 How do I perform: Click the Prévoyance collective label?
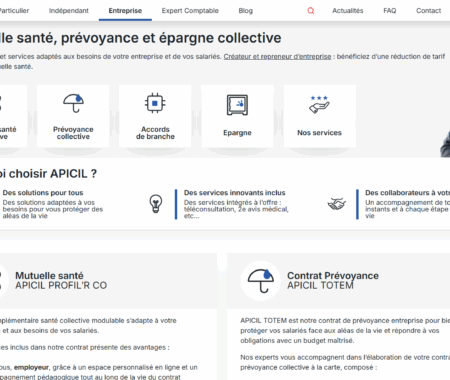[73, 133]
